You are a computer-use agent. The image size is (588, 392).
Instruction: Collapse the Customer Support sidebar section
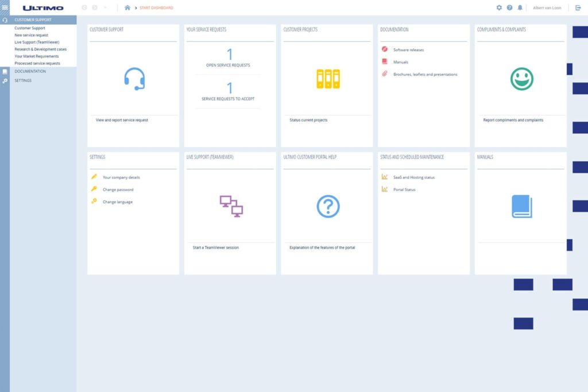pyautogui.click(x=33, y=20)
